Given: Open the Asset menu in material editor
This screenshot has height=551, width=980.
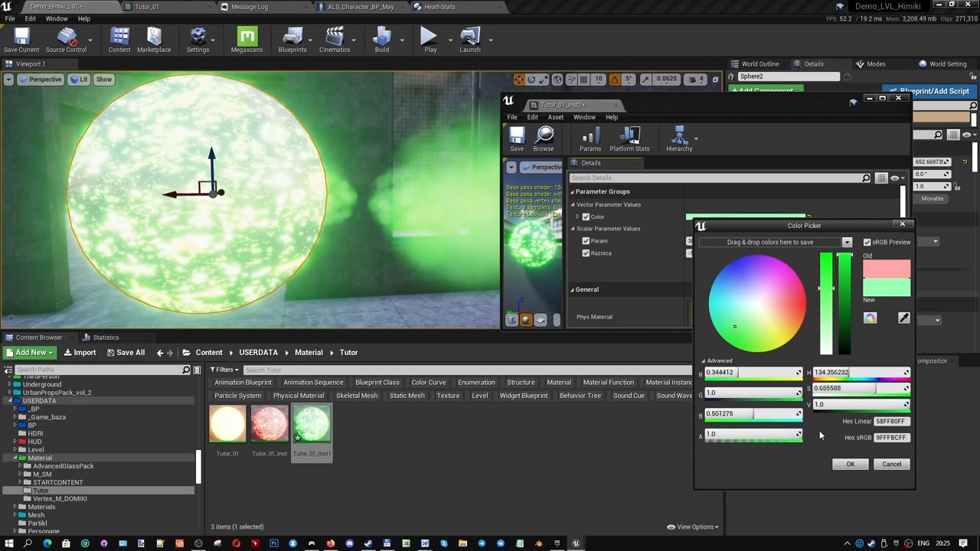Looking at the screenshot, I should click(555, 117).
